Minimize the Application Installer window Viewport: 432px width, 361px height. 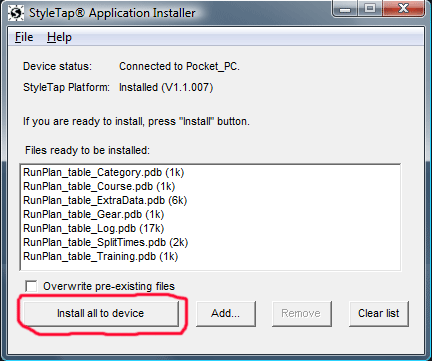tap(345, 9)
